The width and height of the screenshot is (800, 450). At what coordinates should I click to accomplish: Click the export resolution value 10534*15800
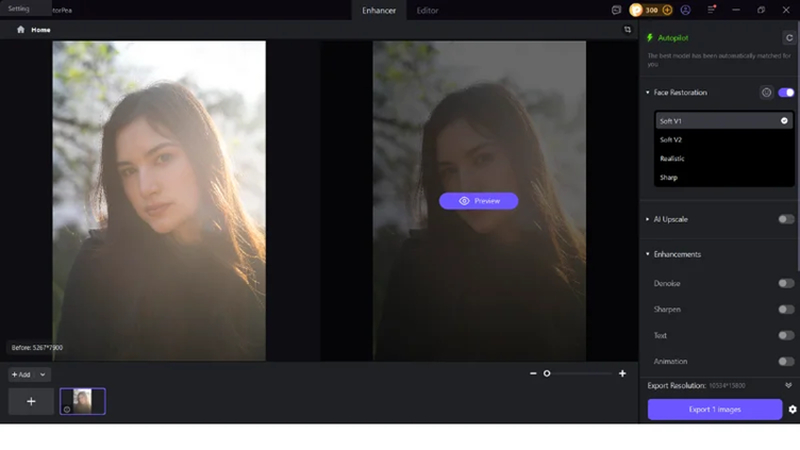coord(727,386)
